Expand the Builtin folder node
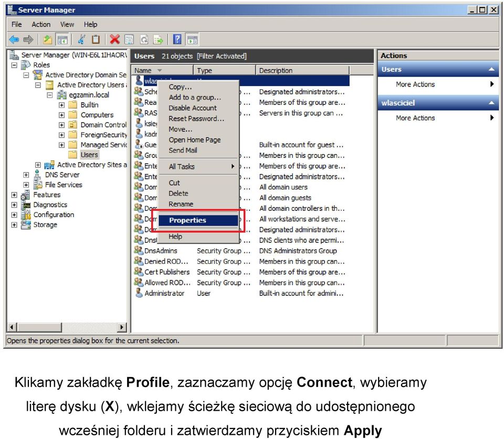The width and height of the screenshot is (504, 439). 62,105
